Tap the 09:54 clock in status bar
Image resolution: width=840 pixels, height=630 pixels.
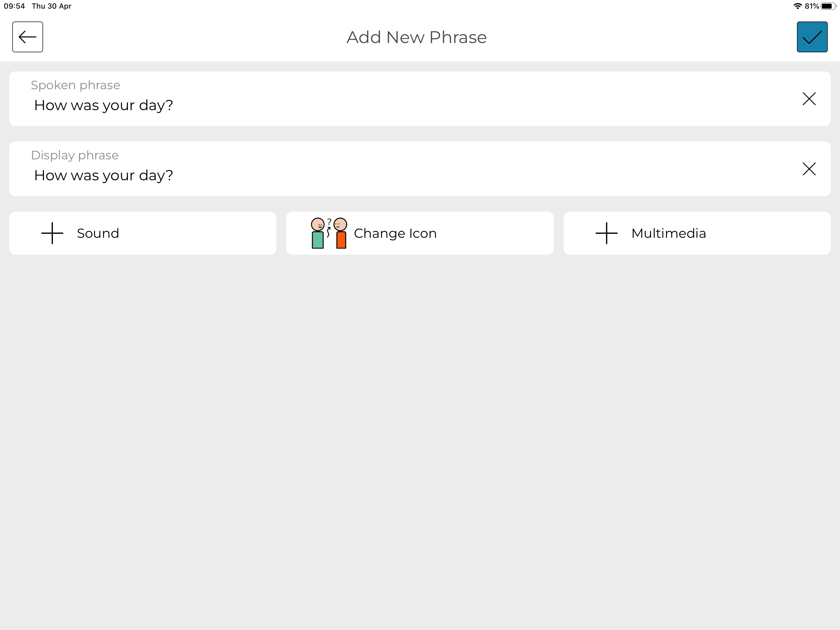pyautogui.click(x=14, y=6)
